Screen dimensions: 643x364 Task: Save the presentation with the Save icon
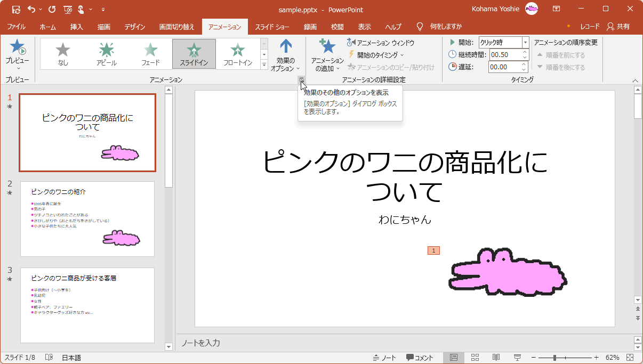pyautogui.click(x=16, y=9)
